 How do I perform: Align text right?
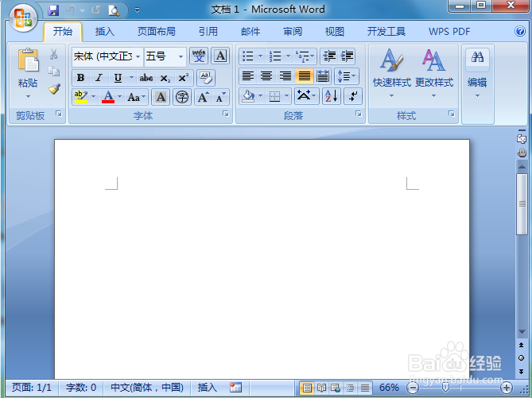(285, 76)
